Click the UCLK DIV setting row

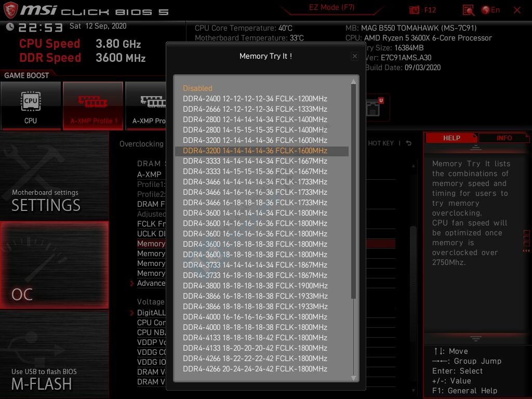tap(151, 234)
